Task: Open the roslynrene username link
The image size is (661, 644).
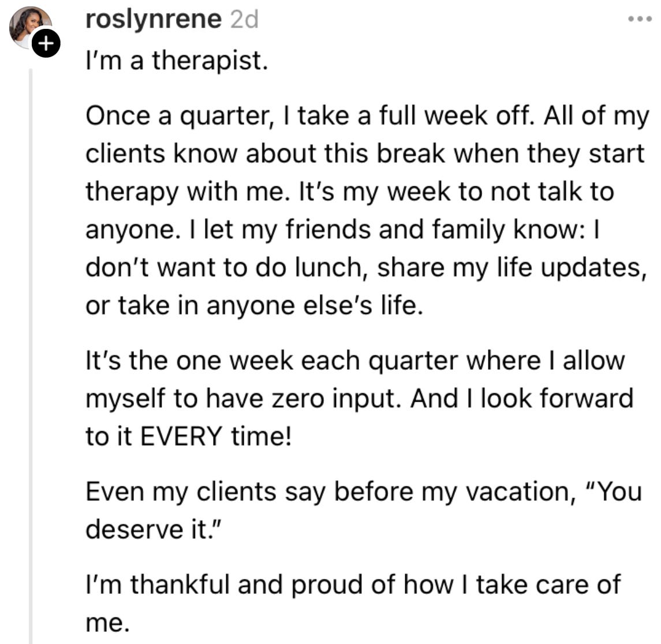Action: click(x=154, y=20)
